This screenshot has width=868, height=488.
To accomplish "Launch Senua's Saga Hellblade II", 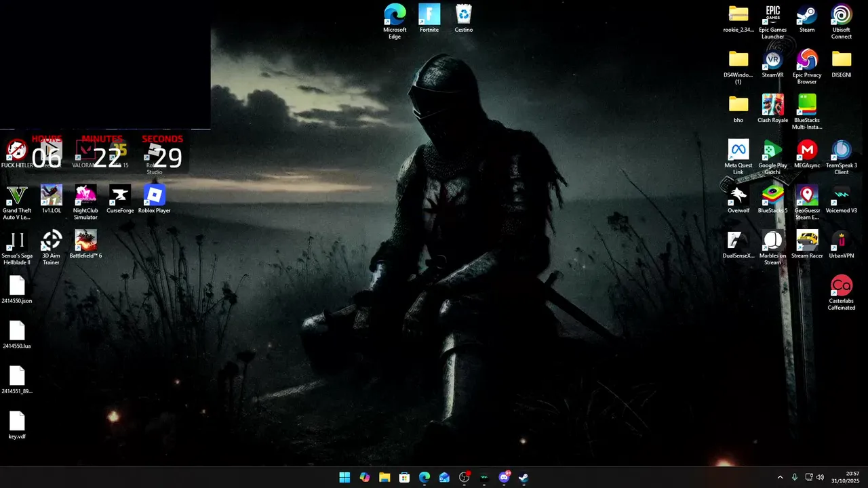I will (x=17, y=248).
